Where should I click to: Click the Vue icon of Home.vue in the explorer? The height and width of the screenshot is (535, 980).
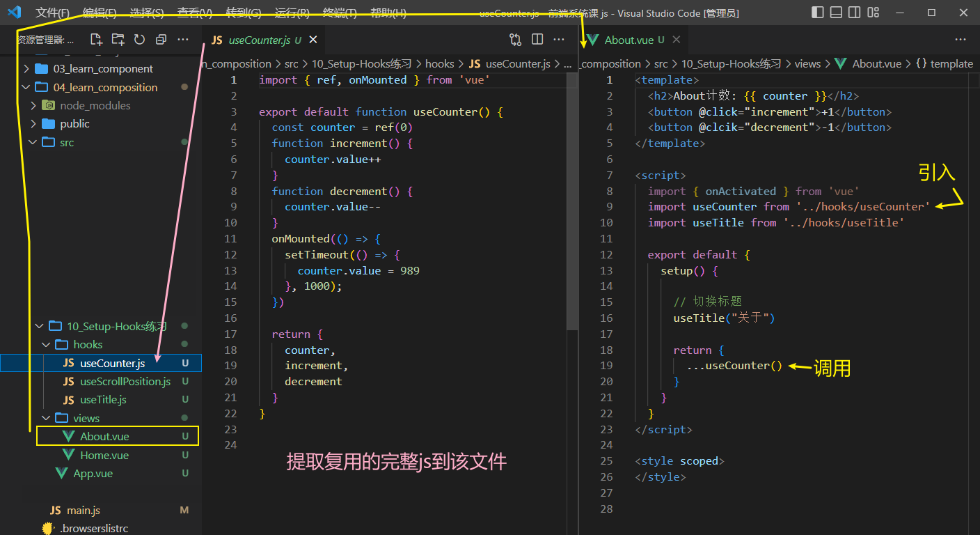pos(68,455)
